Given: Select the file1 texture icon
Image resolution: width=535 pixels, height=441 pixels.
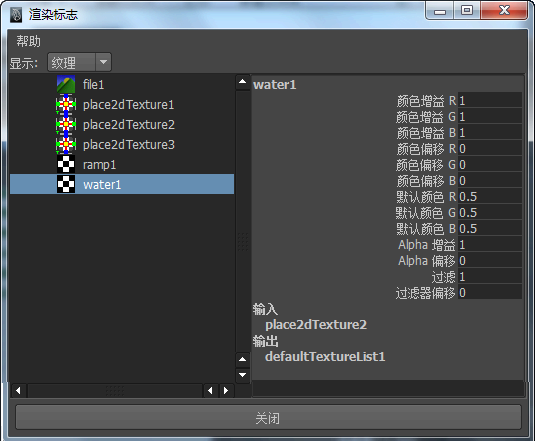Looking at the screenshot, I should 66,84.
